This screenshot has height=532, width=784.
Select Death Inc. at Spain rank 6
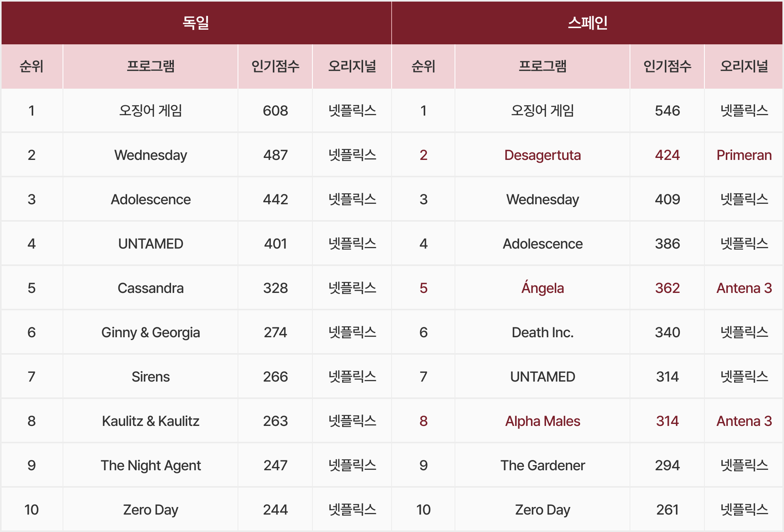coord(542,332)
